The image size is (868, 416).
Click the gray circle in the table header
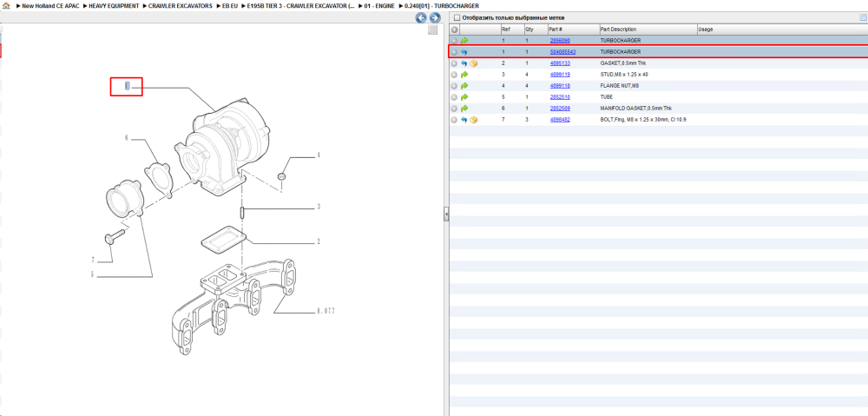(x=455, y=30)
